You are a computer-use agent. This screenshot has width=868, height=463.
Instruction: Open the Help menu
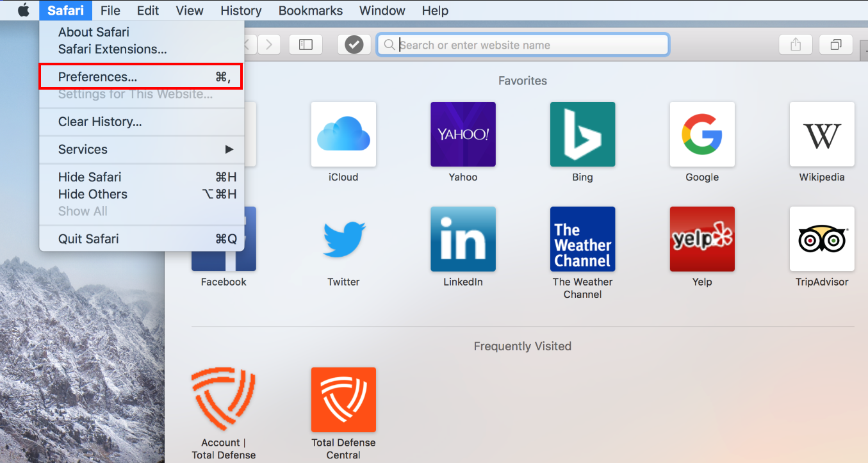pos(435,10)
